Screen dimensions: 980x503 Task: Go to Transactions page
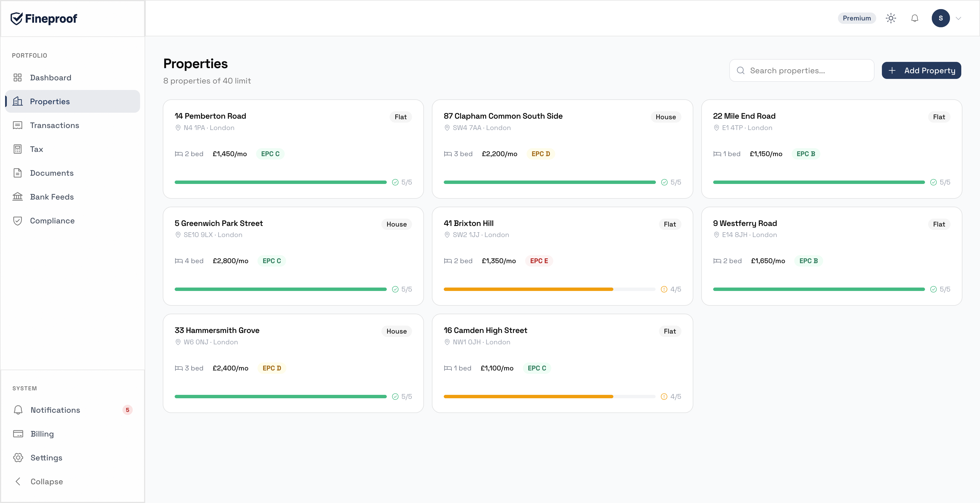point(54,125)
